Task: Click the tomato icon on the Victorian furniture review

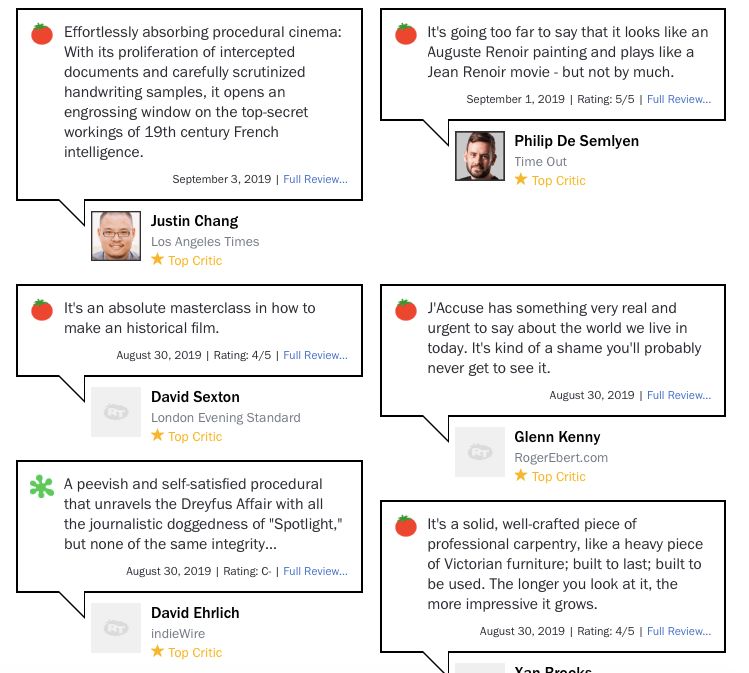Action: tap(406, 526)
